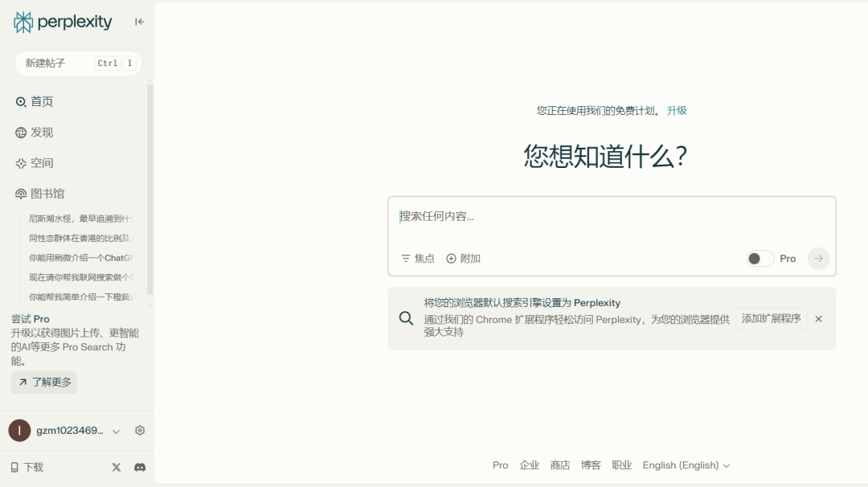Image resolution: width=868 pixels, height=487 pixels.
Task: Open the 商店 footer link
Action: click(560, 465)
